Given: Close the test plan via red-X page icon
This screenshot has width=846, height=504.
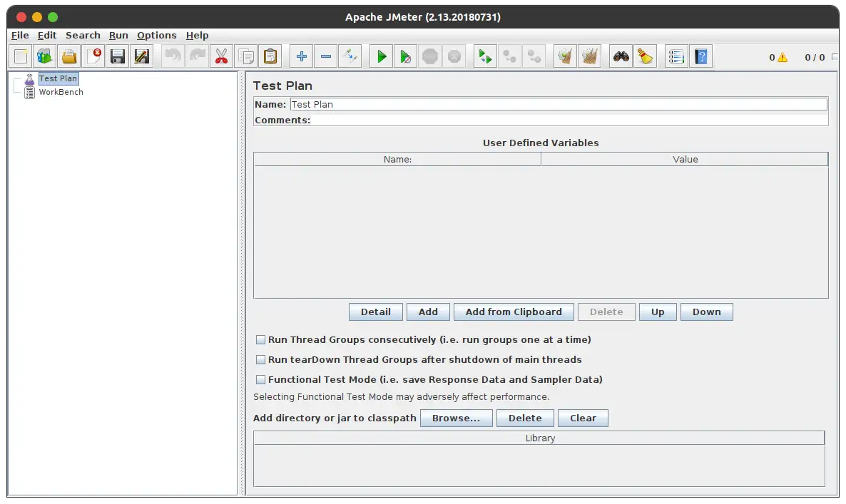Looking at the screenshot, I should (94, 56).
